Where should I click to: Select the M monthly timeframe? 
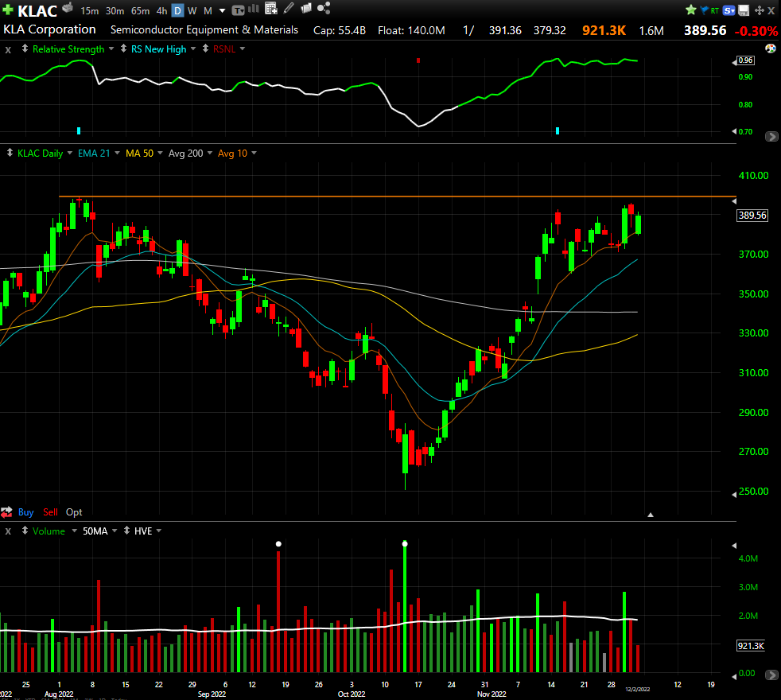pos(208,10)
